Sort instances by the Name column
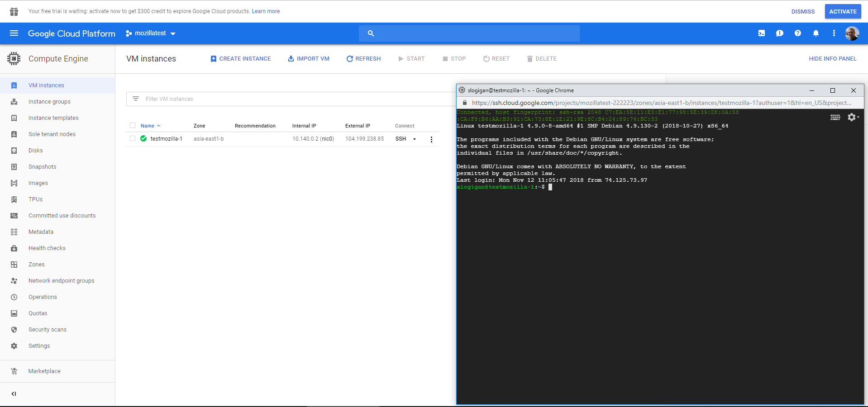Image resolution: width=868 pixels, height=407 pixels. coord(150,126)
